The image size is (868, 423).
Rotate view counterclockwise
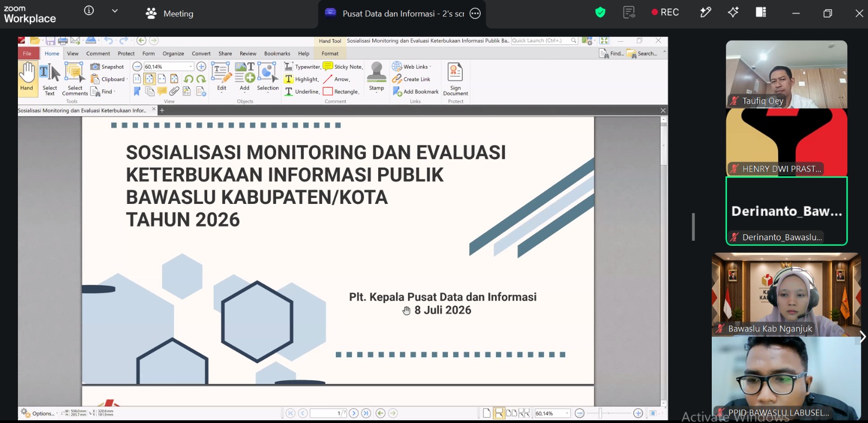click(x=188, y=79)
